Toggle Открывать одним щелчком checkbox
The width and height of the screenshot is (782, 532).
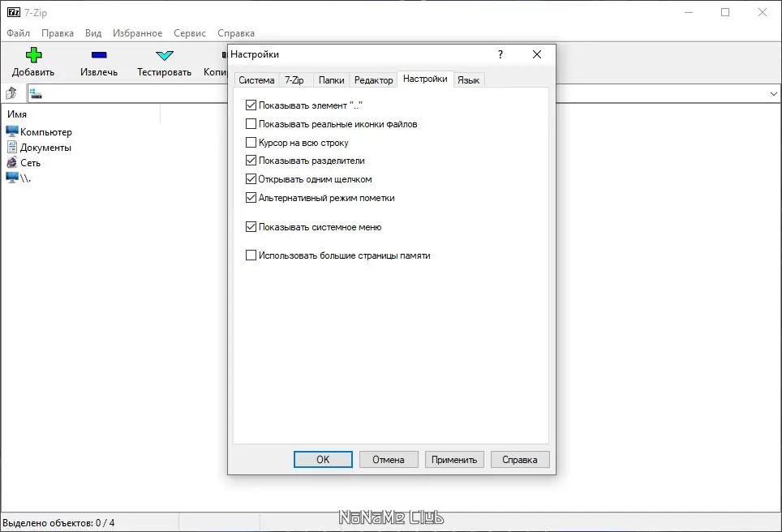(251, 179)
